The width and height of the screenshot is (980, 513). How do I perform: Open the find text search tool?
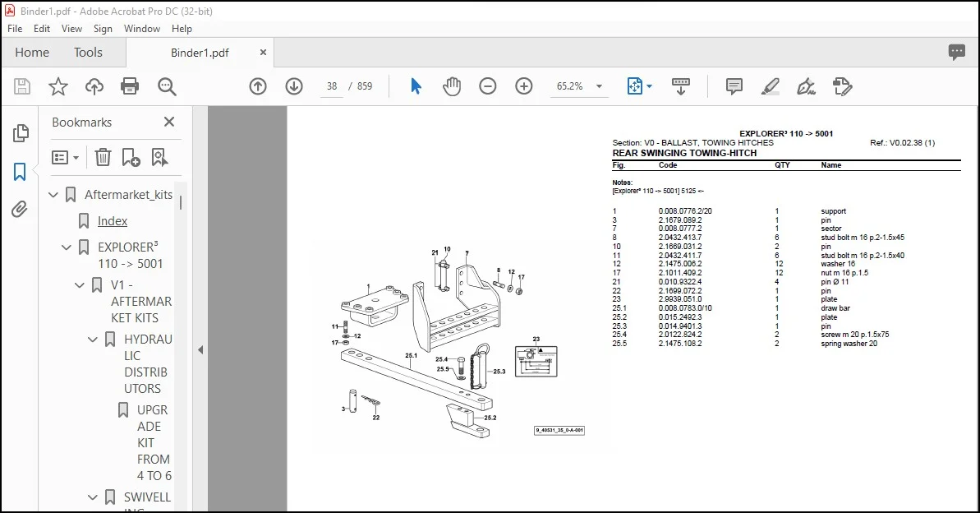(x=167, y=86)
